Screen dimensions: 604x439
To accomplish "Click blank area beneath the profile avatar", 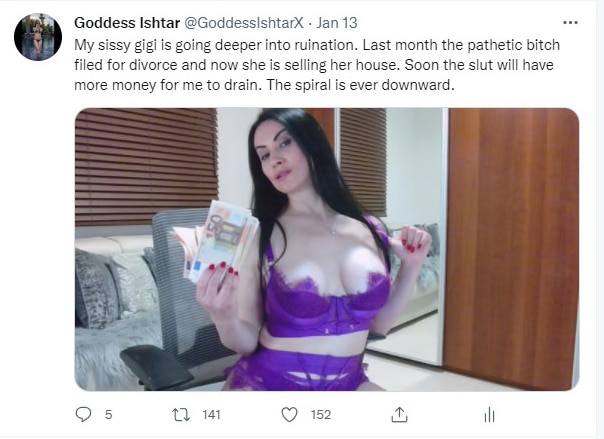I will 38,231.
